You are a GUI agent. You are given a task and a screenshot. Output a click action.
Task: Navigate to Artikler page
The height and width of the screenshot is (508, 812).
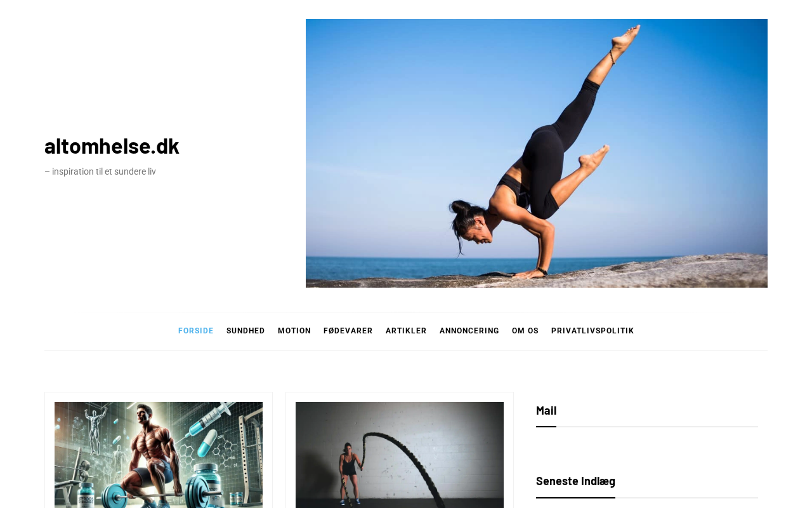click(x=406, y=331)
